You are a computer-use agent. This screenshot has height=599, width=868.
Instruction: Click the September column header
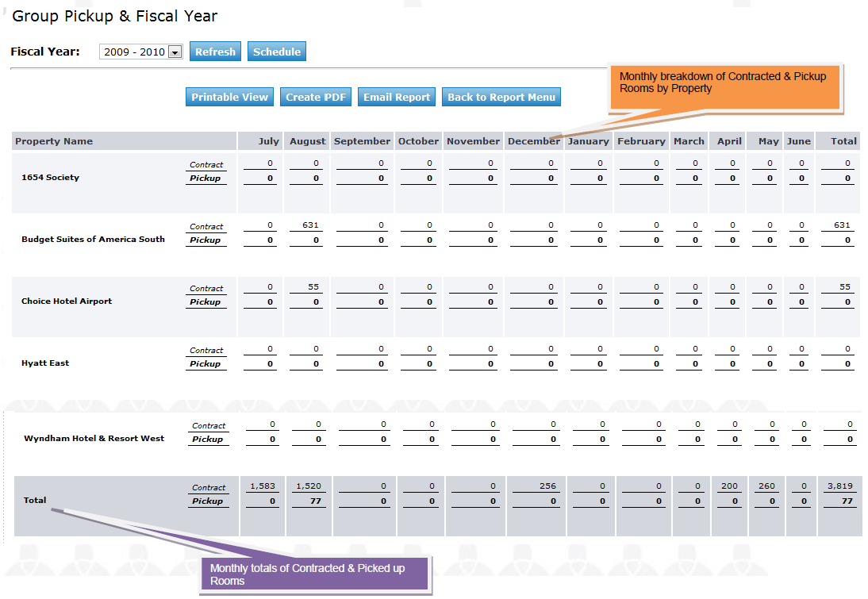pos(362,141)
